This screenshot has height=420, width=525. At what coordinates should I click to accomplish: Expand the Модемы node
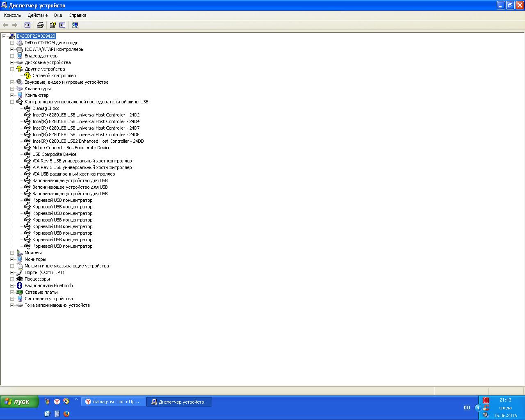coord(12,253)
